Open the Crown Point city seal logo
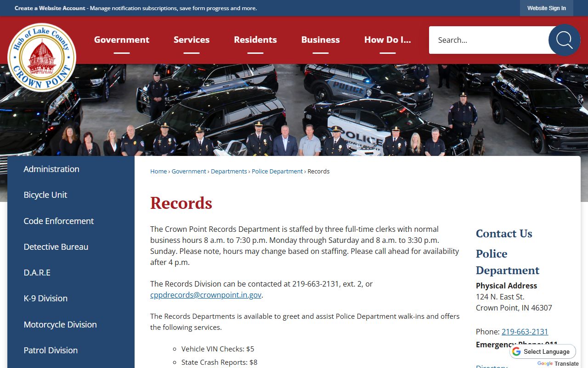This screenshot has width=588, height=368. point(42,57)
